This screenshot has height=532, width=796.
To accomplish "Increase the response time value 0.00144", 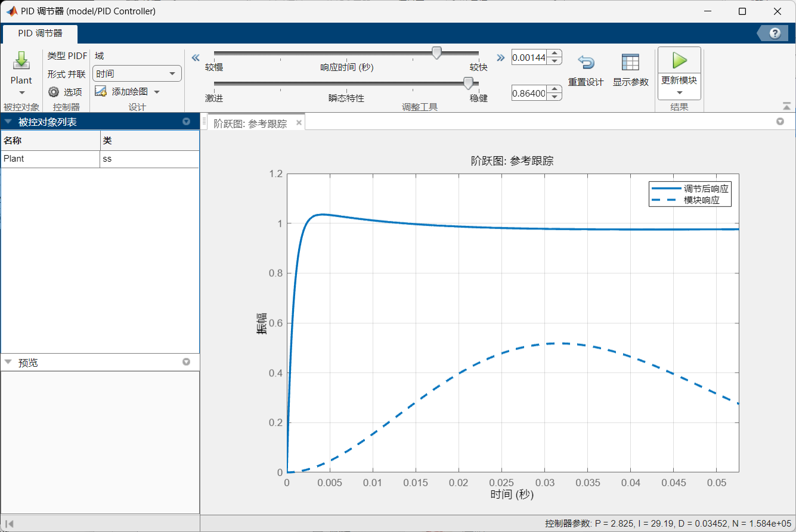I will 555,54.
